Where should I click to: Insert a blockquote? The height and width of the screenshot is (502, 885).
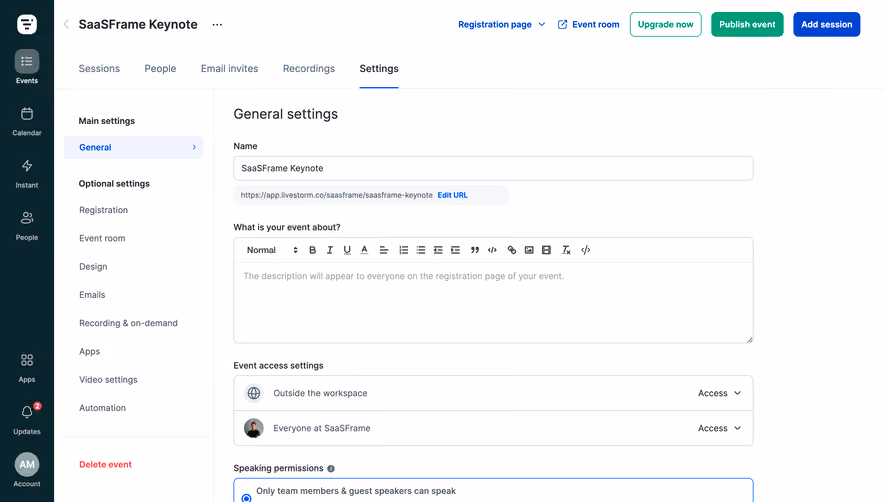point(475,250)
